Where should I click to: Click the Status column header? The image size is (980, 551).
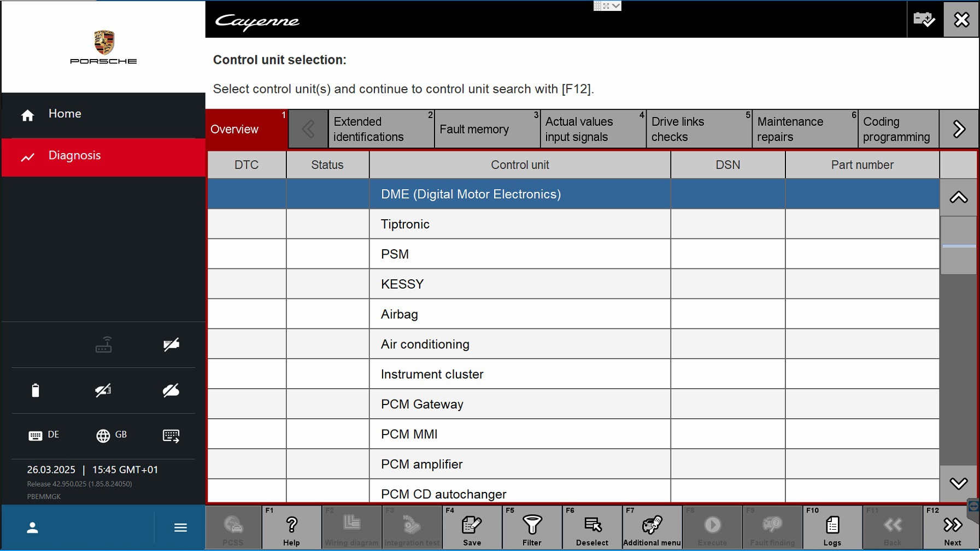click(327, 165)
